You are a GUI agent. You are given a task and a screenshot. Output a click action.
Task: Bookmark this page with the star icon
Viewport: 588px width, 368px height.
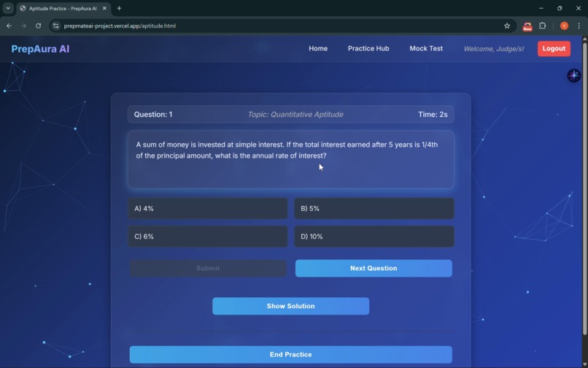[507, 26]
